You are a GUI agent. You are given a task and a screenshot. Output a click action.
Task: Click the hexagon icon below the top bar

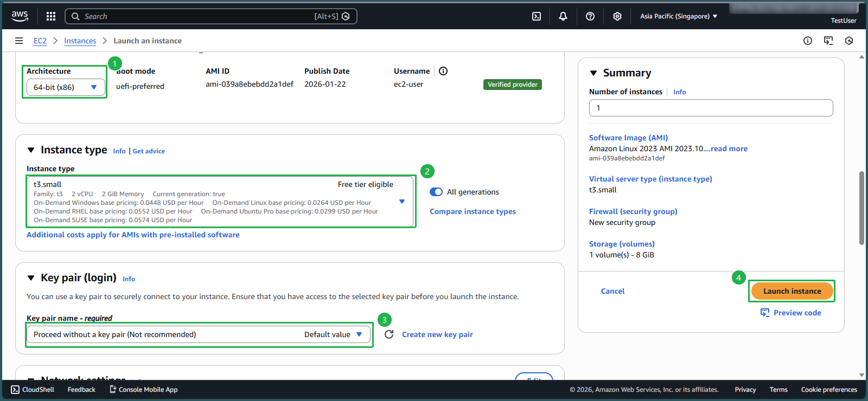[849, 41]
